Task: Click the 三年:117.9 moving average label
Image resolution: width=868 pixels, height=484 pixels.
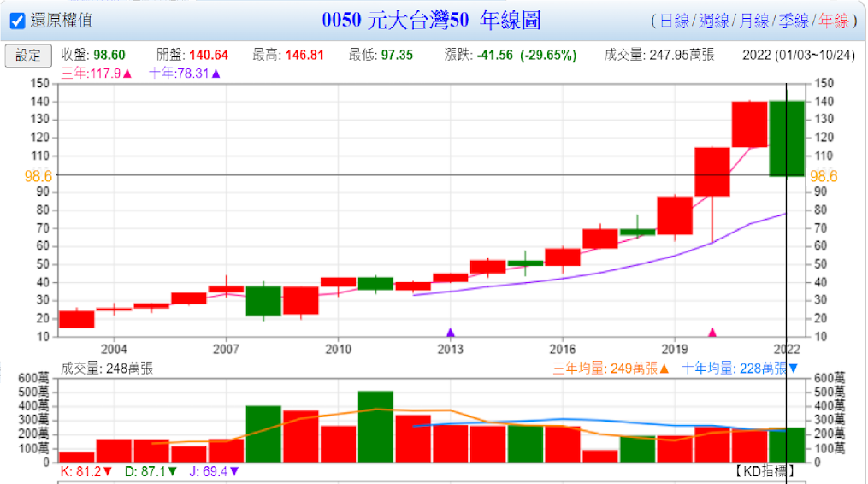Action: point(97,73)
